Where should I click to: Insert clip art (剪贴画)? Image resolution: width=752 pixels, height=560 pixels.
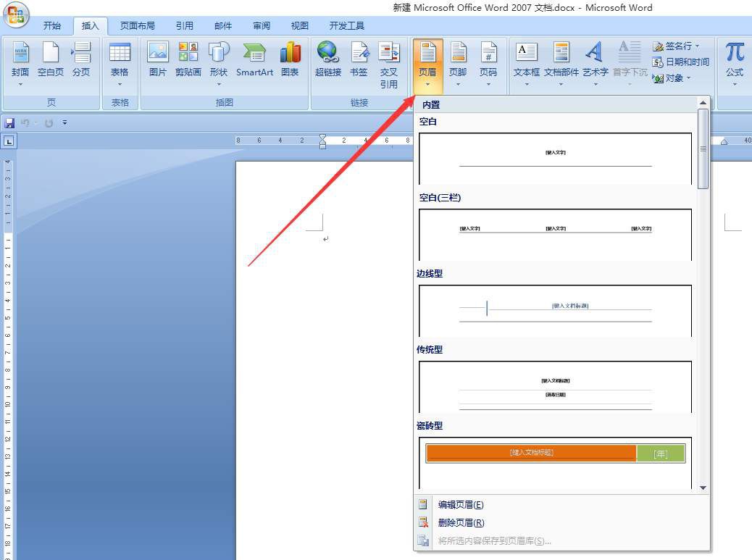coord(188,60)
